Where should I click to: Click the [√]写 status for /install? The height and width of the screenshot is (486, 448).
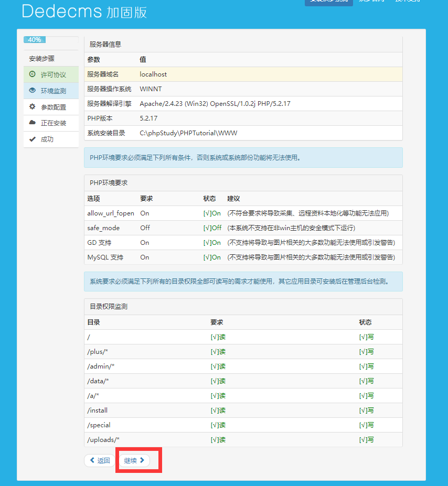pyautogui.click(x=367, y=411)
